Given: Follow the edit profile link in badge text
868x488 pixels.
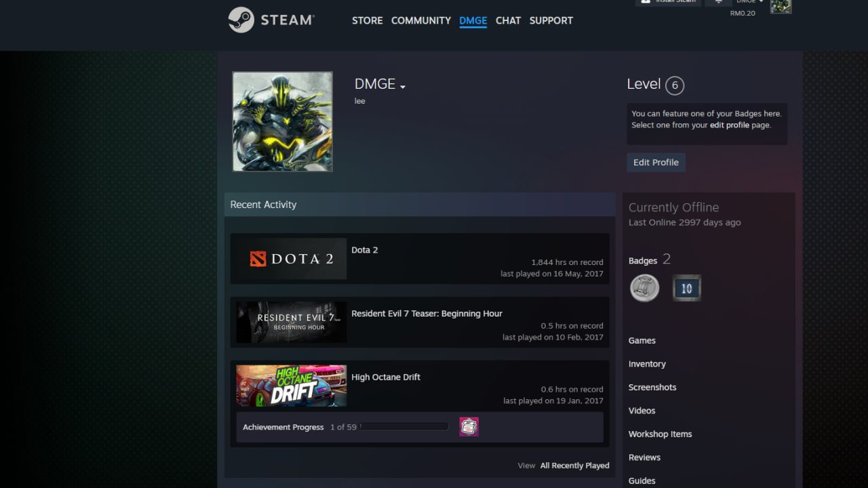Looking at the screenshot, I should tap(730, 125).
